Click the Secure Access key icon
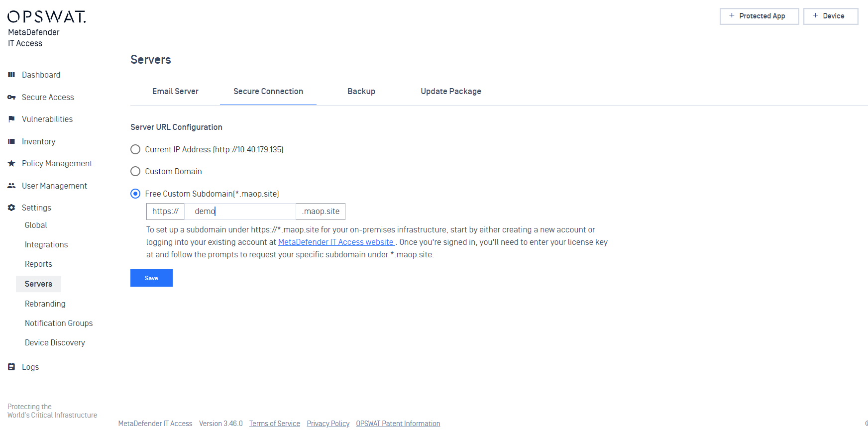 [11, 97]
